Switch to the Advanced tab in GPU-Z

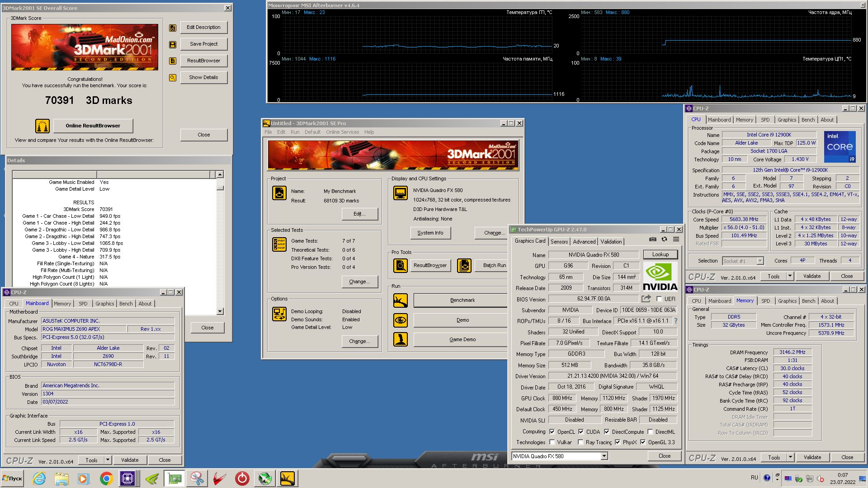(x=584, y=242)
